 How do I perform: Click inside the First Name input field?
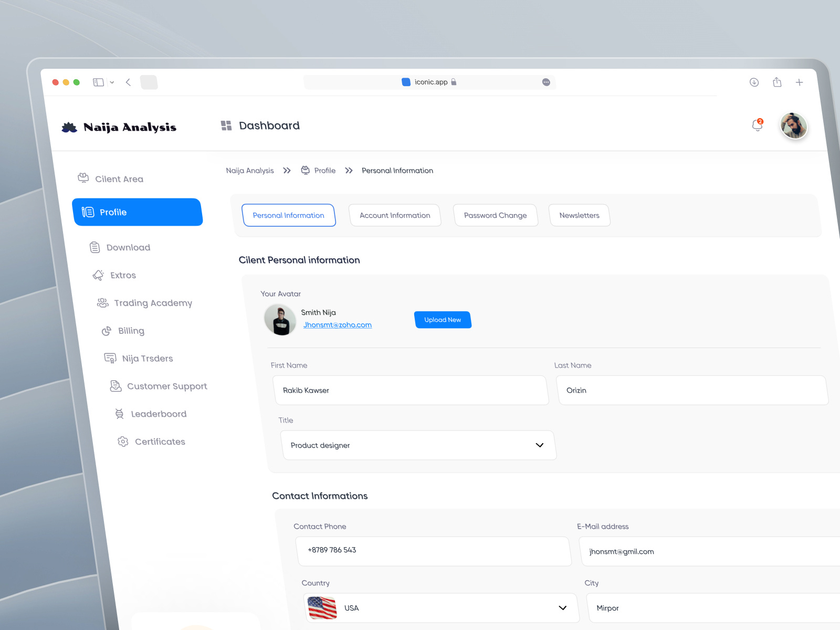[x=409, y=390]
